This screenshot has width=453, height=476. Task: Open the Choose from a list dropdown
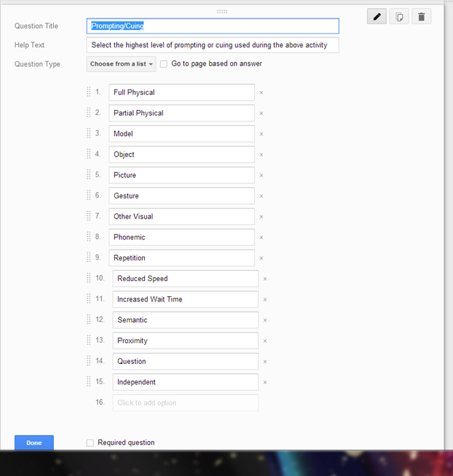tap(122, 64)
